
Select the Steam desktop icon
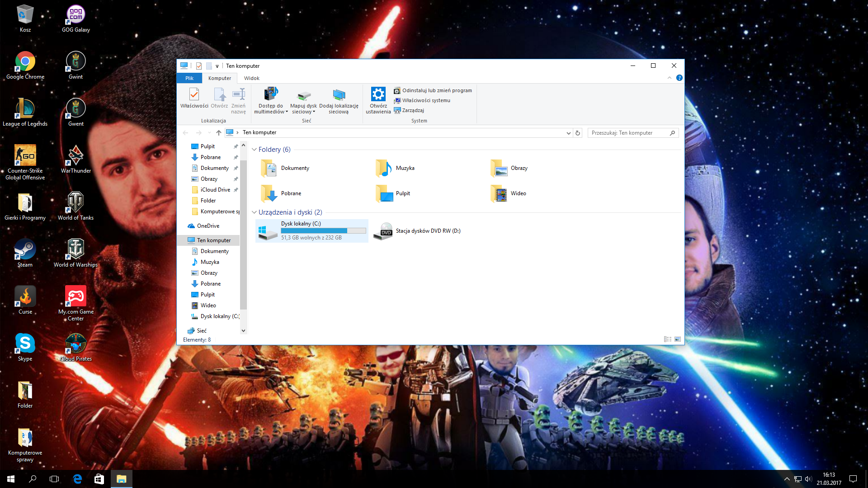click(x=25, y=253)
